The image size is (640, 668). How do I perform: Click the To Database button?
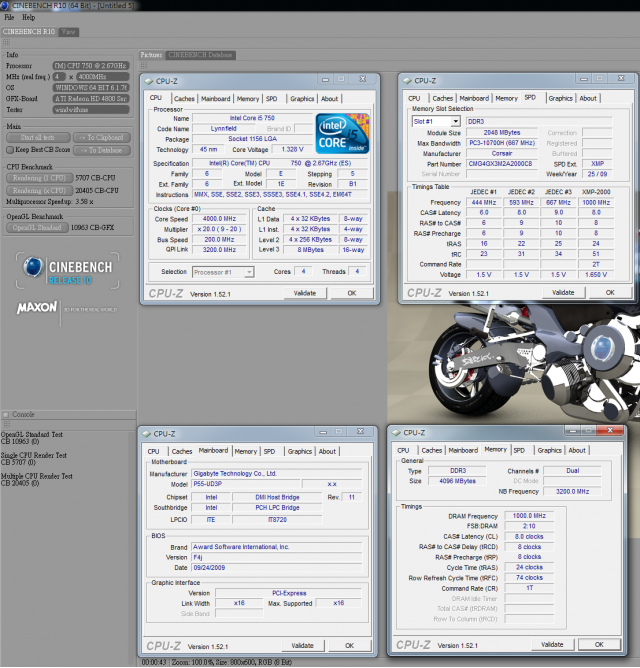pos(101,150)
